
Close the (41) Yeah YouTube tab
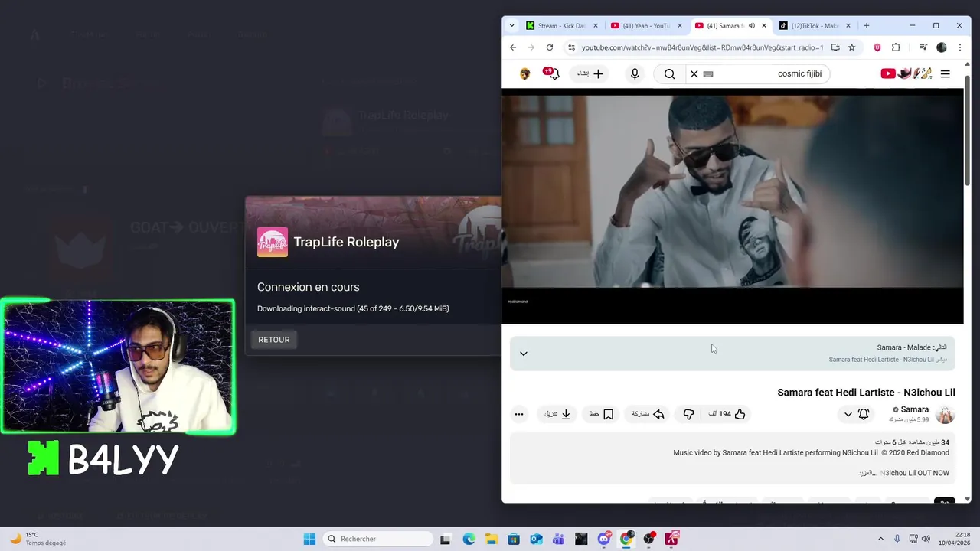(680, 25)
